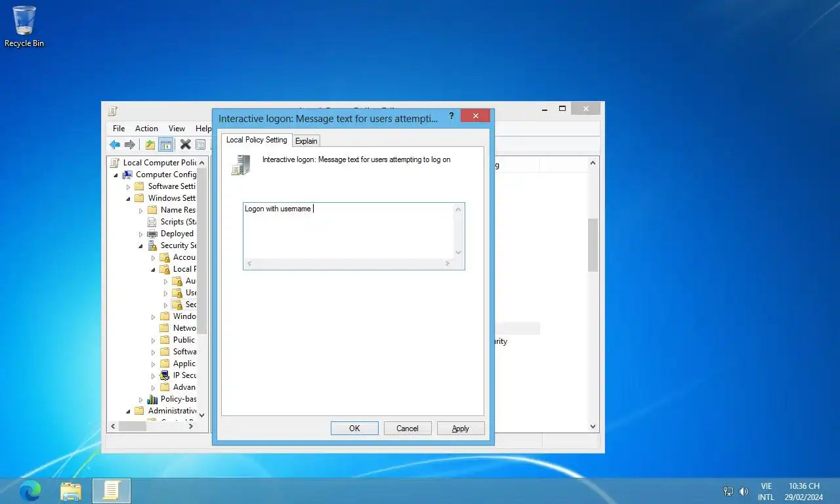Click the Apply button
840x504 pixels.
pyautogui.click(x=461, y=428)
